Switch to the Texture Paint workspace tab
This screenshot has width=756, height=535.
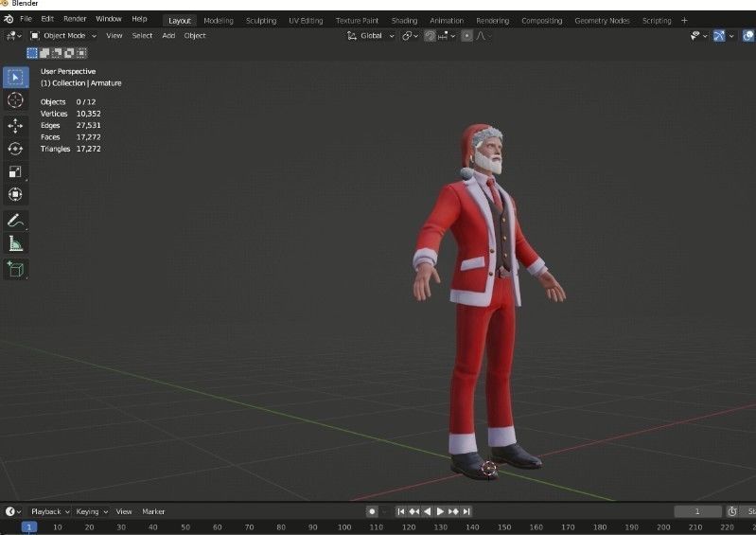[x=357, y=21]
